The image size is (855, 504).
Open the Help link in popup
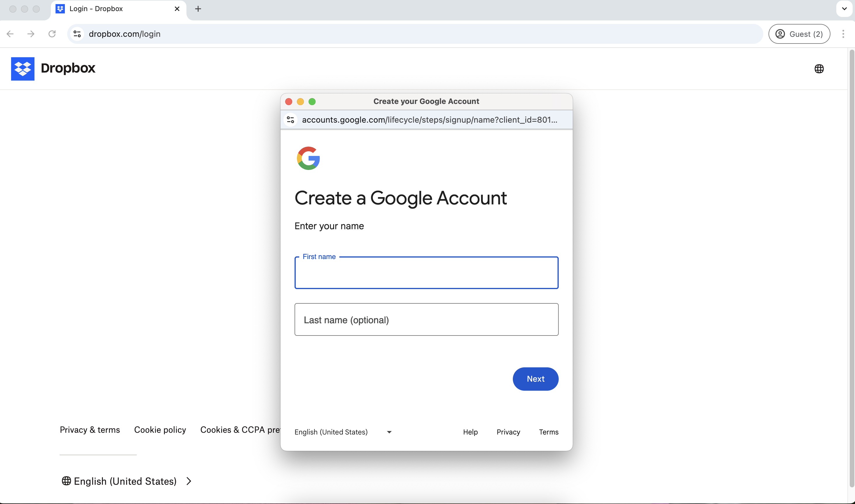pyautogui.click(x=470, y=432)
